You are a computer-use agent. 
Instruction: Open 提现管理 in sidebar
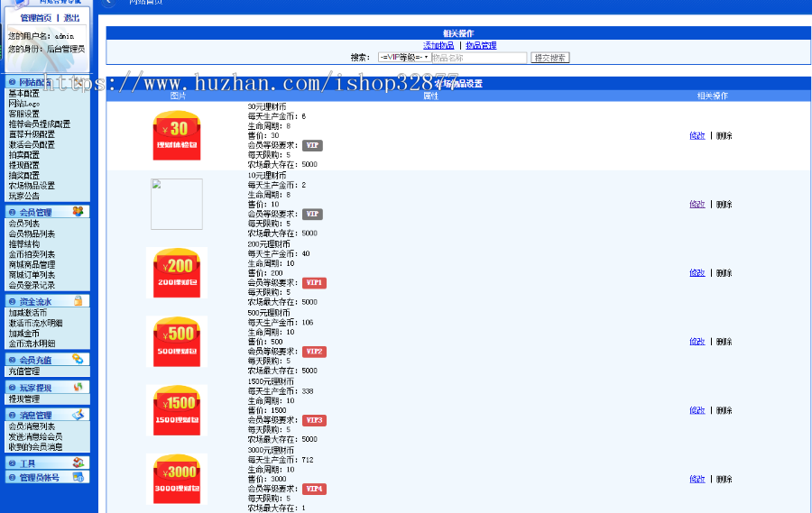[23, 399]
